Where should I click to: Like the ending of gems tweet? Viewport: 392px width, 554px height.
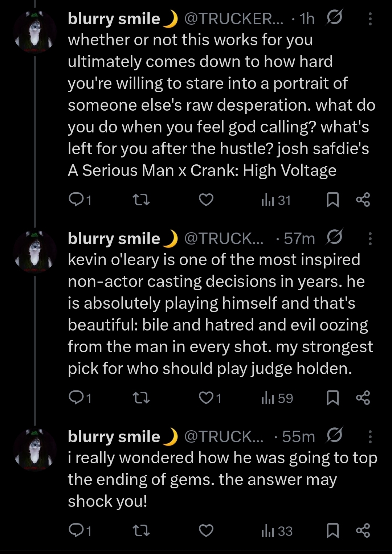(x=206, y=531)
